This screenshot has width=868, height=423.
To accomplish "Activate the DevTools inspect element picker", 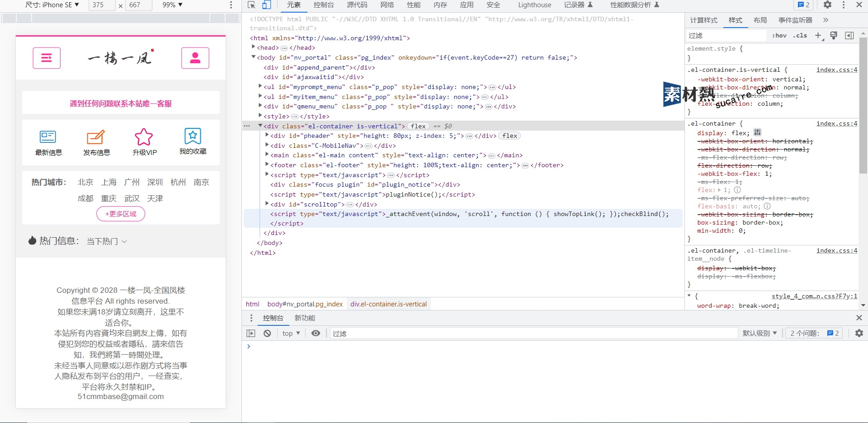I will tap(252, 5).
